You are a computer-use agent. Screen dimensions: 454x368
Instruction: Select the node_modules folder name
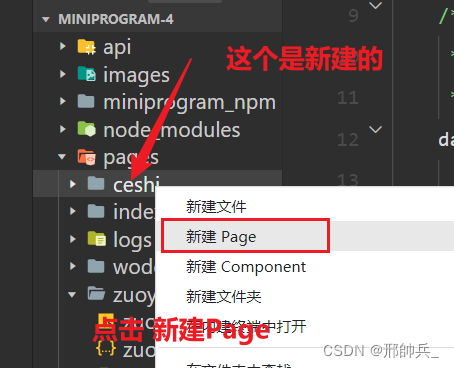(x=172, y=130)
